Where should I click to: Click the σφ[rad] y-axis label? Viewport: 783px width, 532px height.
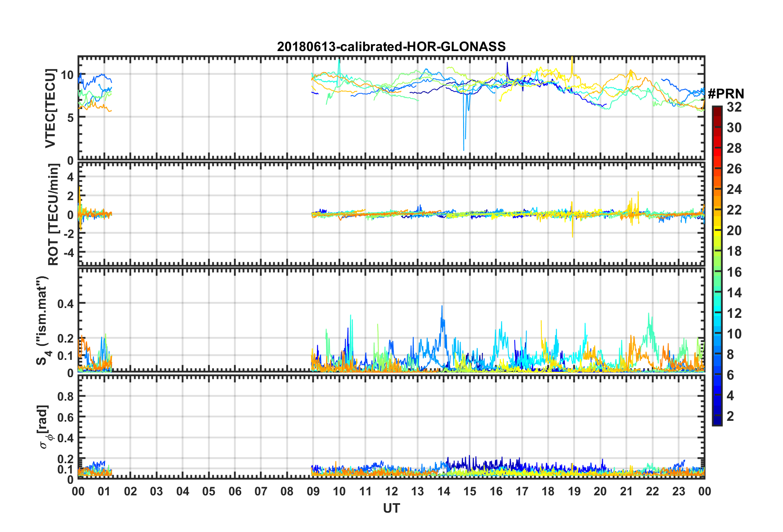click(44, 427)
